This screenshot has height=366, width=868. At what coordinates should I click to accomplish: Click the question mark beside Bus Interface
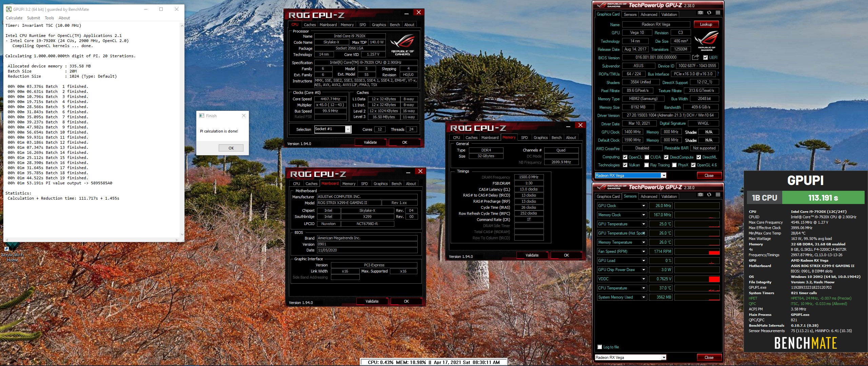click(718, 74)
